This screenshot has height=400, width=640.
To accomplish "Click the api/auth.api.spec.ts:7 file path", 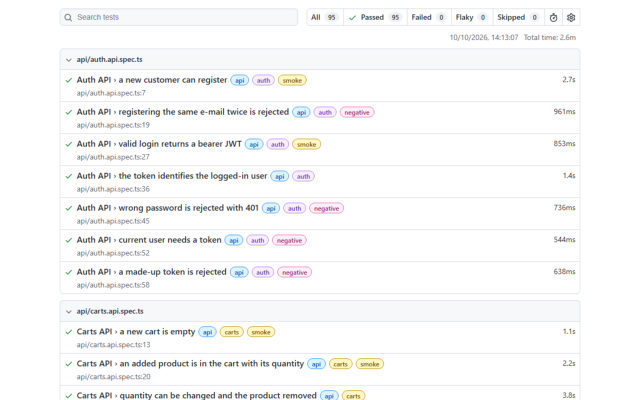I will pos(111,93).
